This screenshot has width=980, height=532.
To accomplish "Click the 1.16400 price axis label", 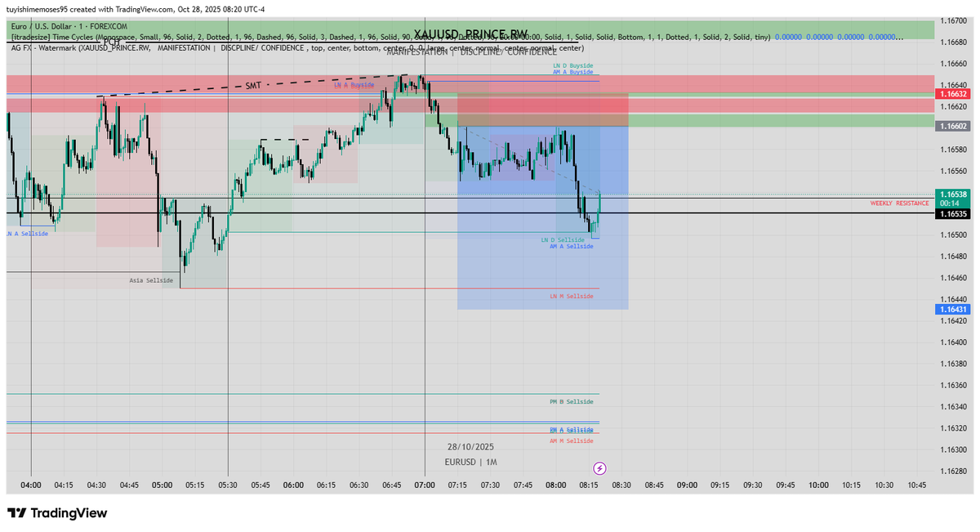I will coord(954,342).
